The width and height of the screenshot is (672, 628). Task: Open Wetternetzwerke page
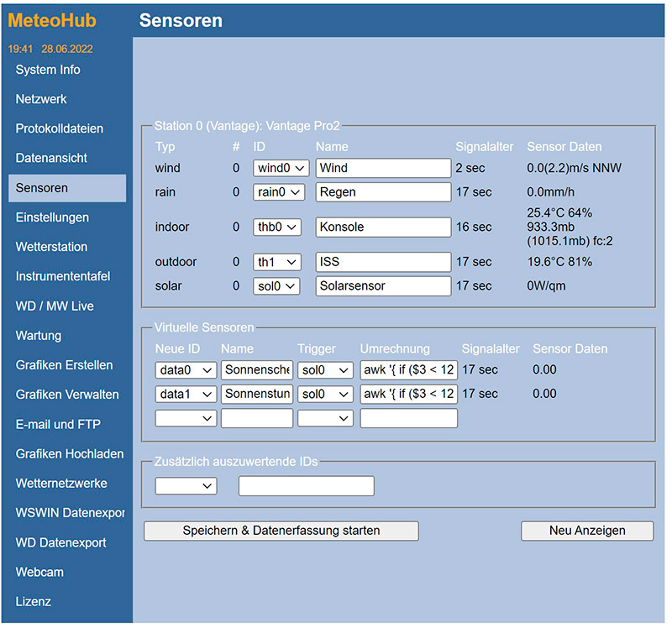pyautogui.click(x=61, y=484)
